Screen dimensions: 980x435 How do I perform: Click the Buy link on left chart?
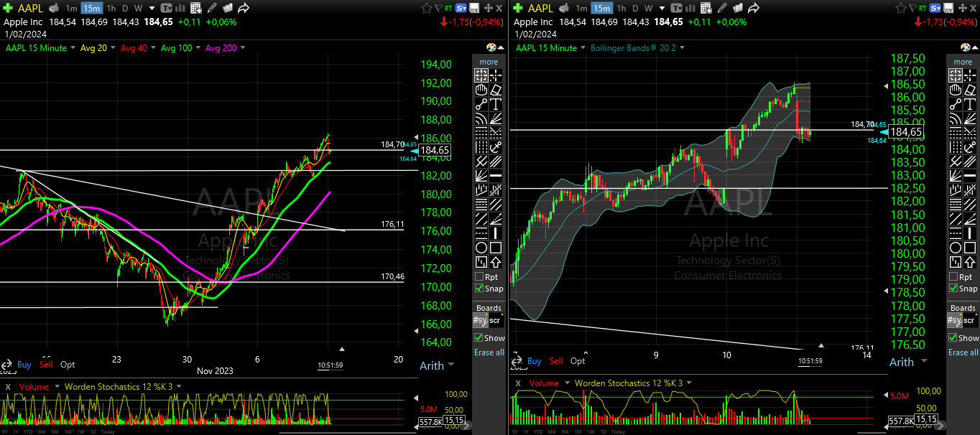pyautogui.click(x=24, y=365)
